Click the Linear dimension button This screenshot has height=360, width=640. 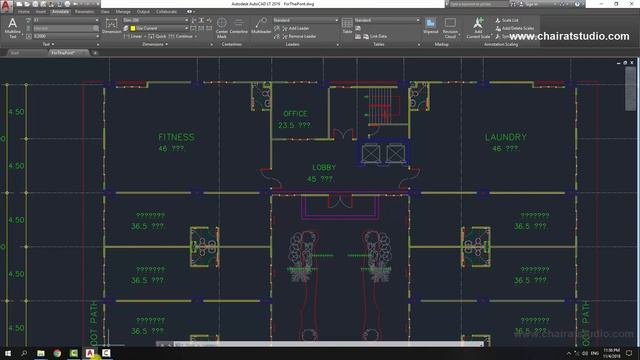[133, 36]
